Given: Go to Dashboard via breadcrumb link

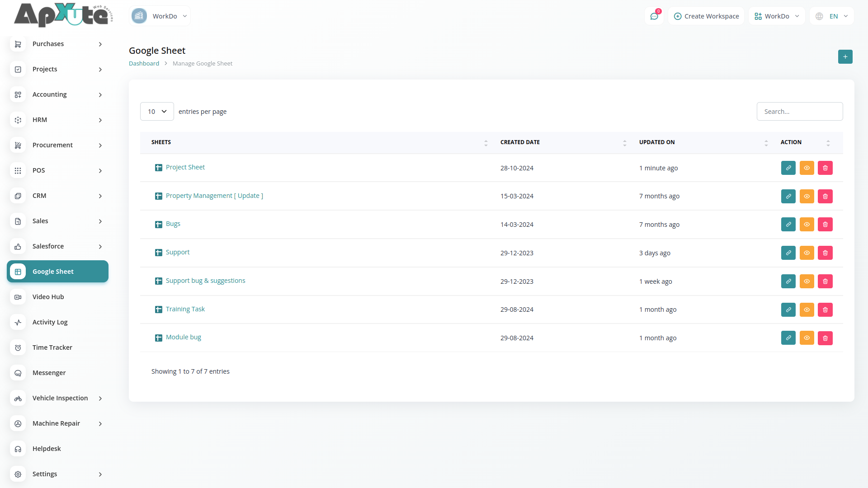Looking at the screenshot, I should 144,64.
